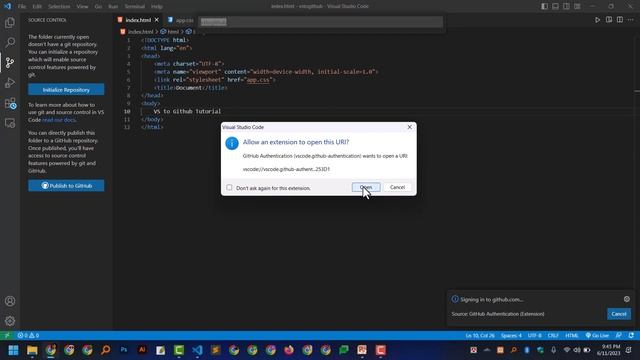Viewport: 640px width, 360px height.
Task: Open the sign-in notification gear icon
Action: click(627, 299)
